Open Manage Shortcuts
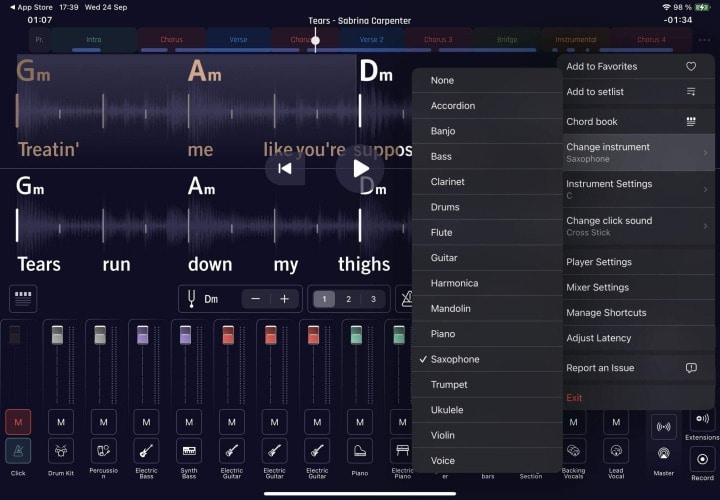Screen dimensions: 720x500 (x=636, y=313)
